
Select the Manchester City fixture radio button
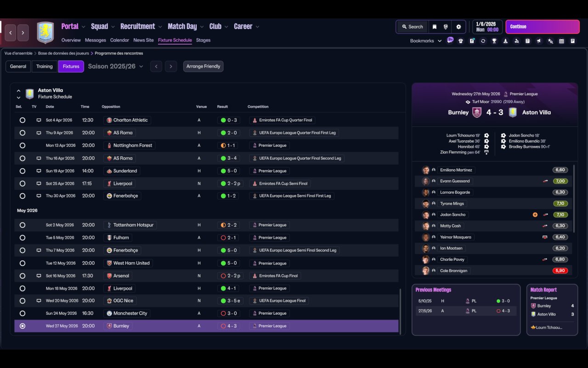[x=23, y=313]
